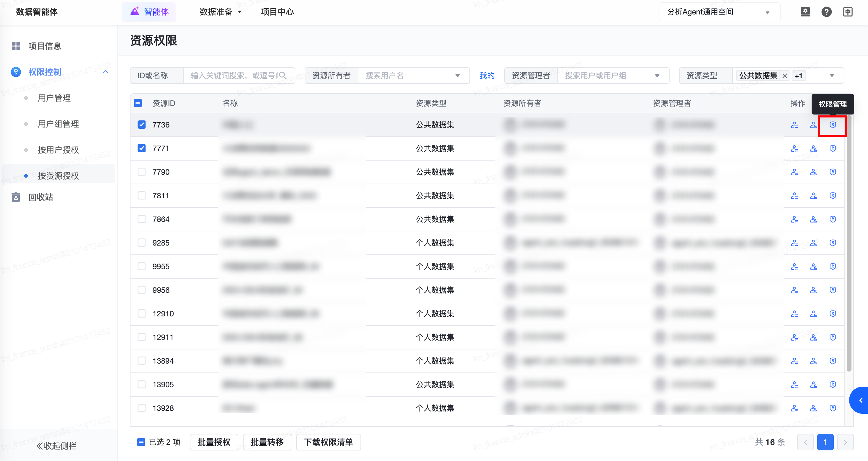Open 按用户授权 in the sidebar
This screenshot has width=868, height=461.
58,150
